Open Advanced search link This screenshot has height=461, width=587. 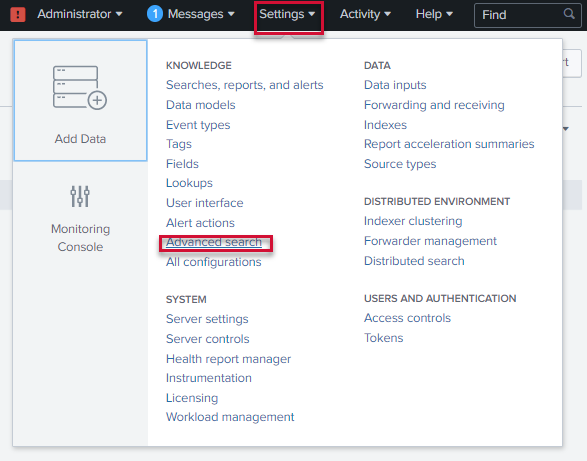(214, 242)
